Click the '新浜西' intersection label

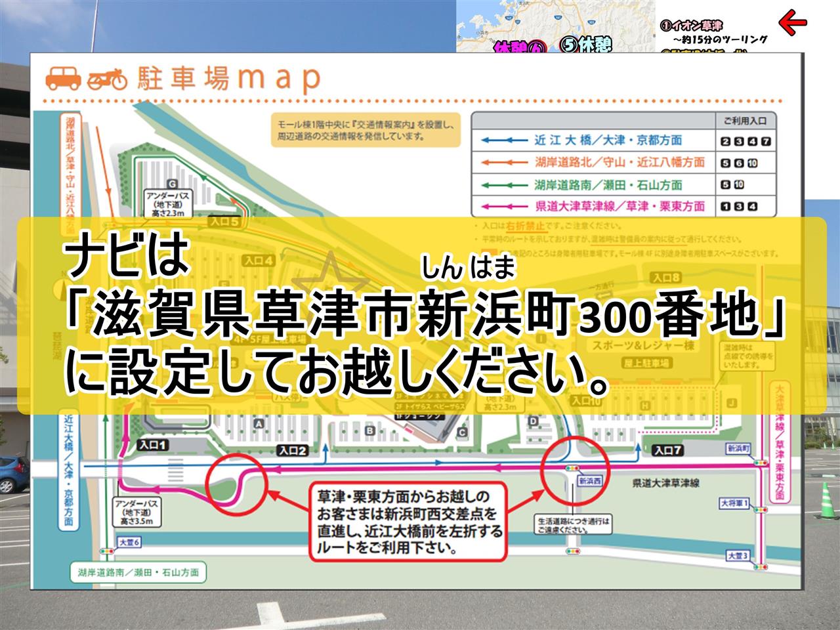[x=589, y=480]
